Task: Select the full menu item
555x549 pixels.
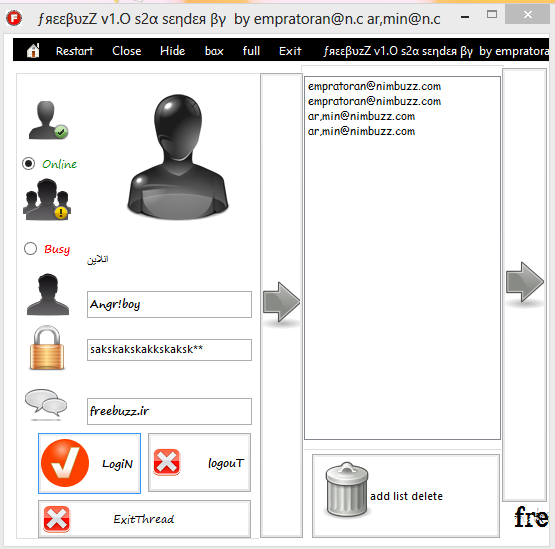Action: tap(251, 51)
